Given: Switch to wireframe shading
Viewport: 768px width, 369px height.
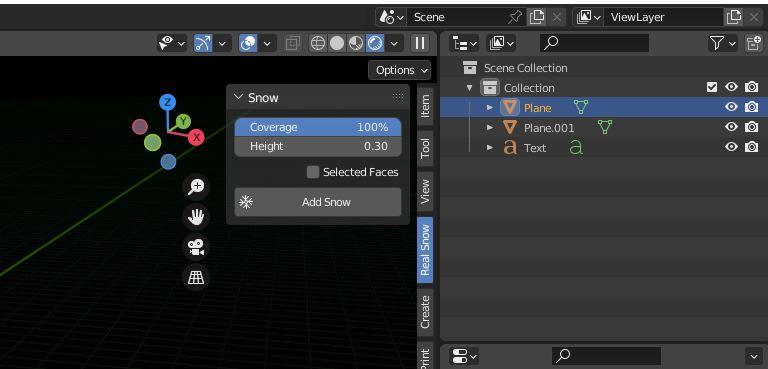Looking at the screenshot, I should [x=318, y=44].
